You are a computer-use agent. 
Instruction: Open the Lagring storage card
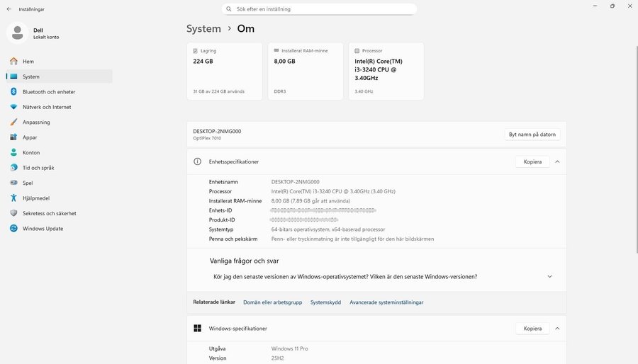pyautogui.click(x=224, y=71)
